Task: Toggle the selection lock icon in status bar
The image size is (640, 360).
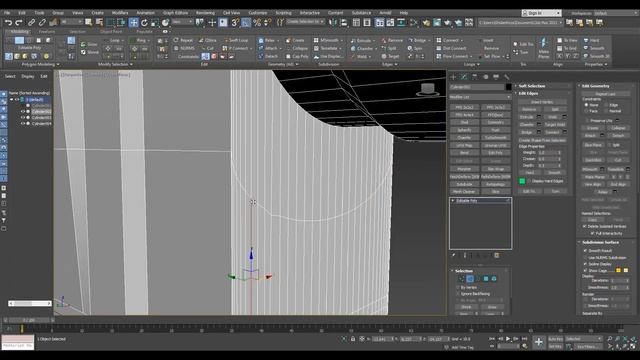Action: 353,339
